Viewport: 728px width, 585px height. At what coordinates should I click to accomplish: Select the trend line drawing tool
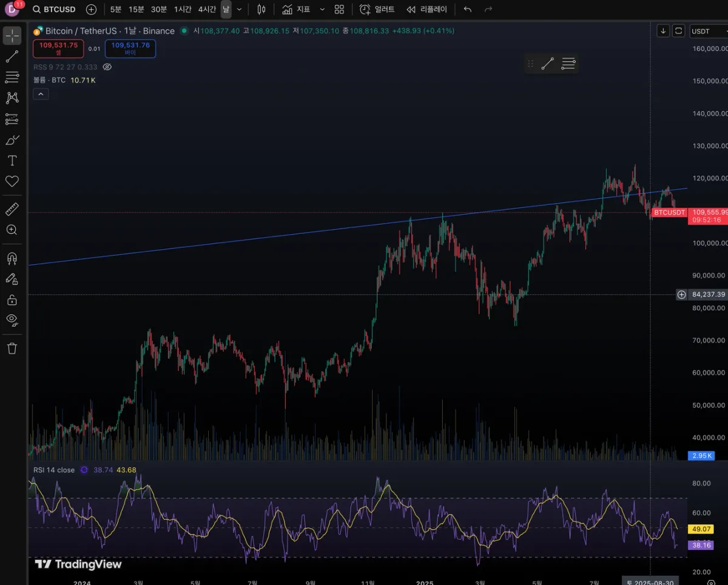(12, 57)
